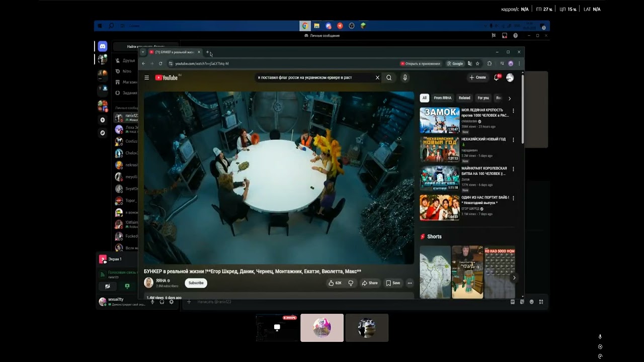Deafen audio with Discord headphones icon
The image size is (644, 362).
pos(162,302)
